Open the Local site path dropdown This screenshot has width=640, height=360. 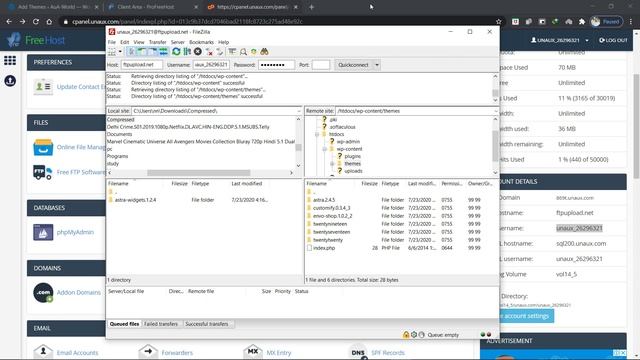point(299,111)
